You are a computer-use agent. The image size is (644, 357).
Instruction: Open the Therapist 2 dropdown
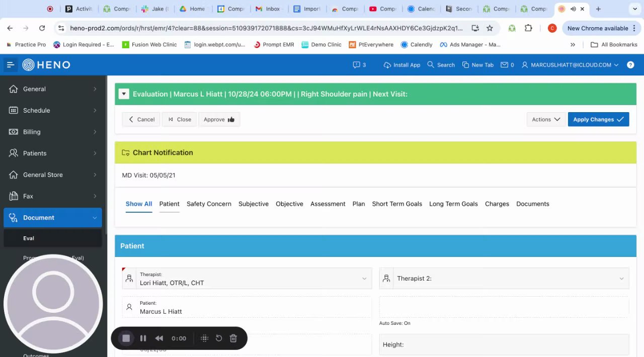[x=504, y=279]
